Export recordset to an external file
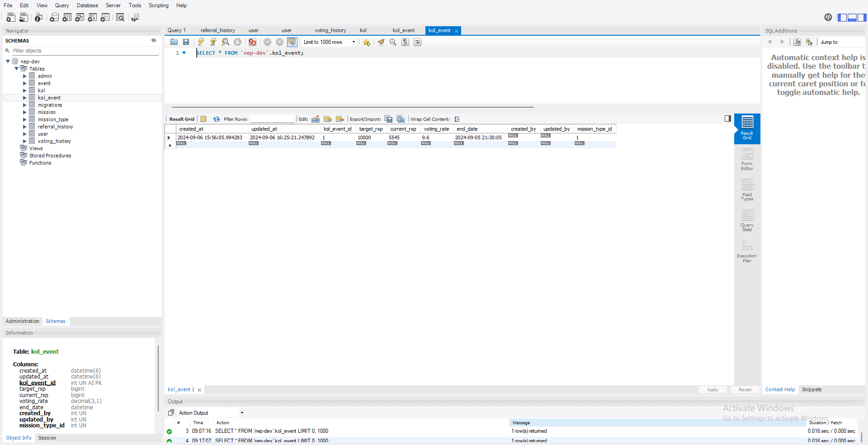Image resolution: width=868 pixels, height=445 pixels. (388, 119)
